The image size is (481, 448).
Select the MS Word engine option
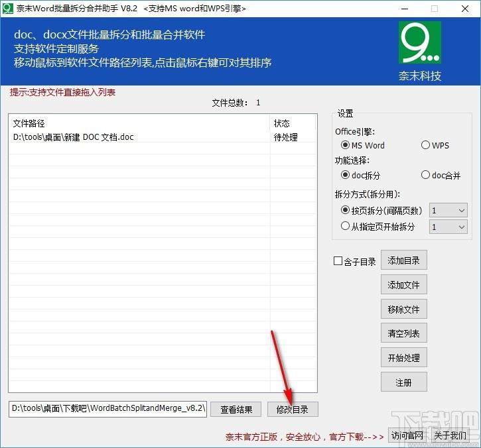363,145
